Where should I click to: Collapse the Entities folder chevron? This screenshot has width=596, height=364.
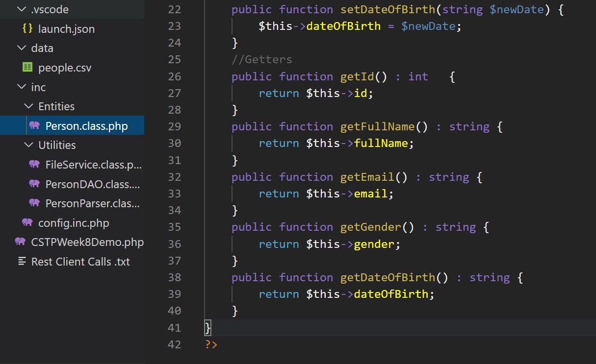28,106
